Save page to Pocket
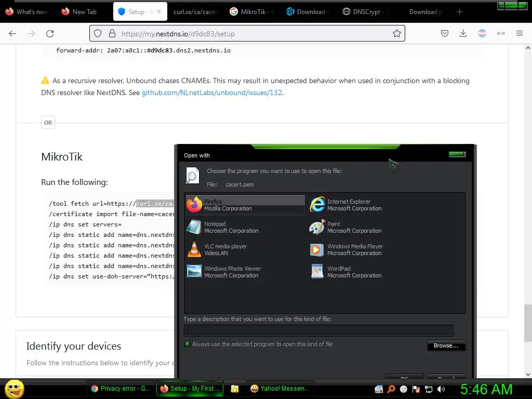The image size is (532, 399). click(445, 33)
